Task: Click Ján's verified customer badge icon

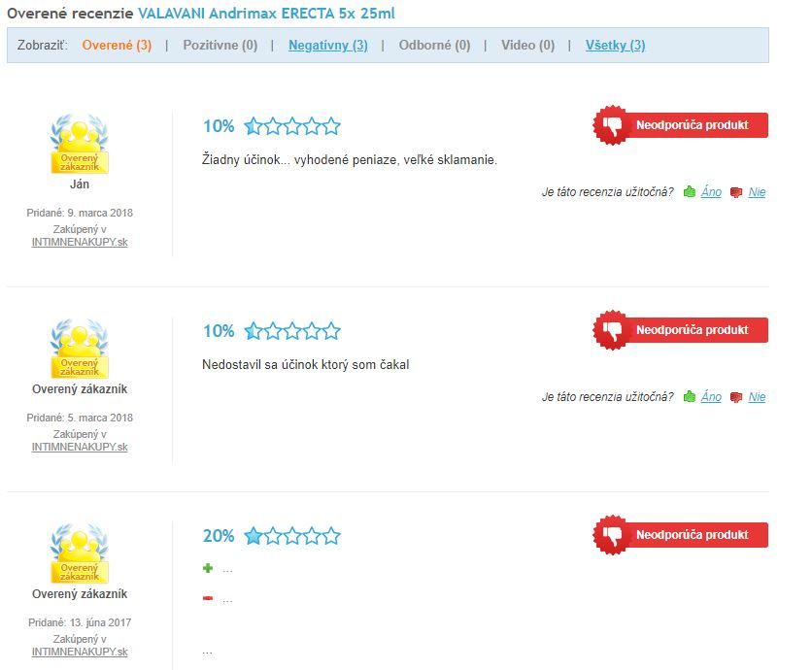Action: [x=80, y=144]
